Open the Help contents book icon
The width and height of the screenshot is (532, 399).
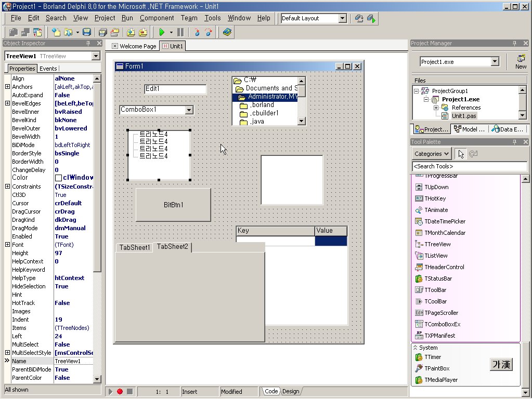(x=227, y=32)
